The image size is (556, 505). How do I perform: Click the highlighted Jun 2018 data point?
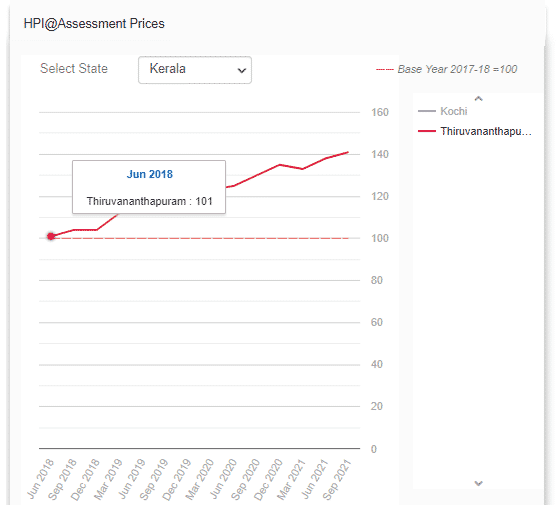point(51,236)
